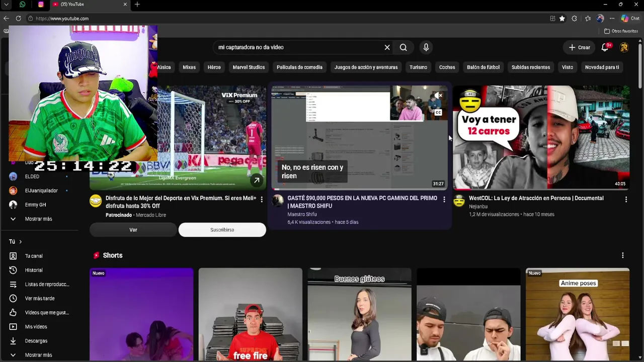The height and width of the screenshot is (362, 644).
Task: Open the browser tab search dropdown arrow
Action: [6, 5]
